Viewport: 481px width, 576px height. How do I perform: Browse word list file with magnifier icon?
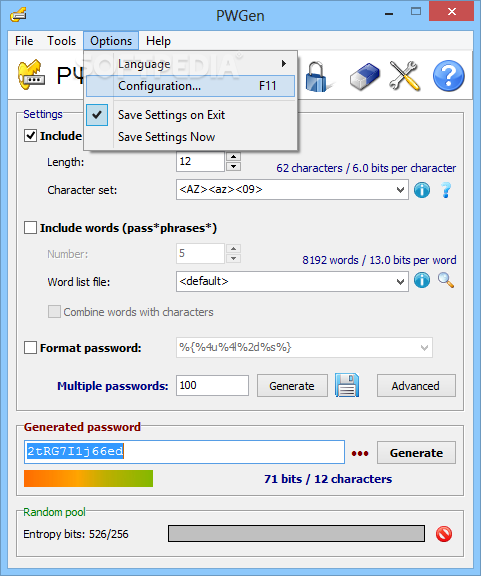point(446,280)
